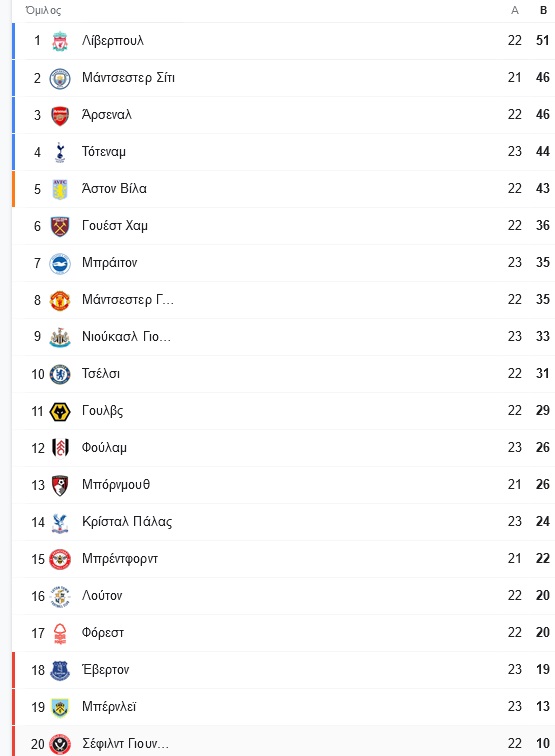
Task: Click the West Ham hammers badge
Action: click(x=60, y=226)
